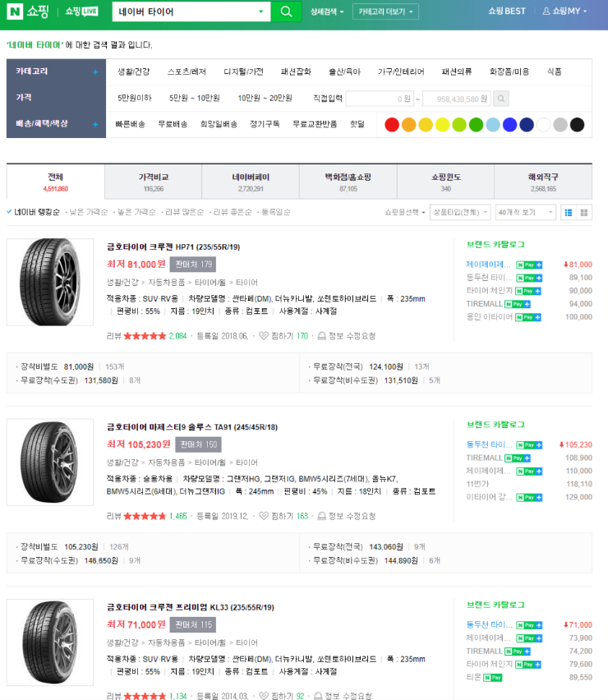This screenshot has width=608, height=700.
Task: Select 디지털/가전 category
Action: pos(243,71)
